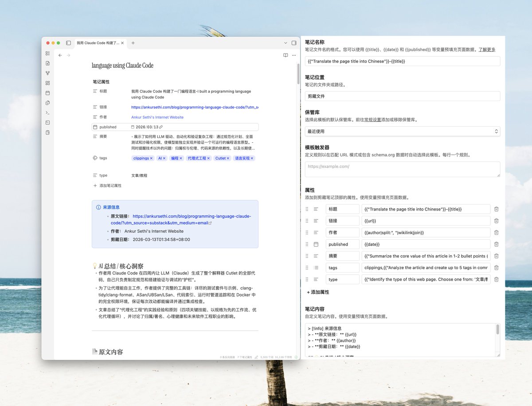The width and height of the screenshot is (532, 406).
Task: Open the canvas grid ribbon icon
Action: point(47,83)
